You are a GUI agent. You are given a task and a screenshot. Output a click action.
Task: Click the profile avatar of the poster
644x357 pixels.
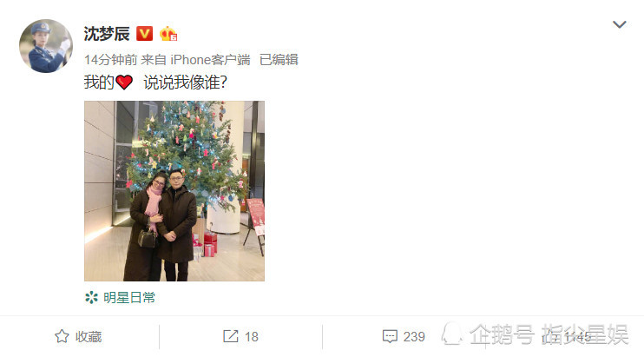(x=46, y=46)
